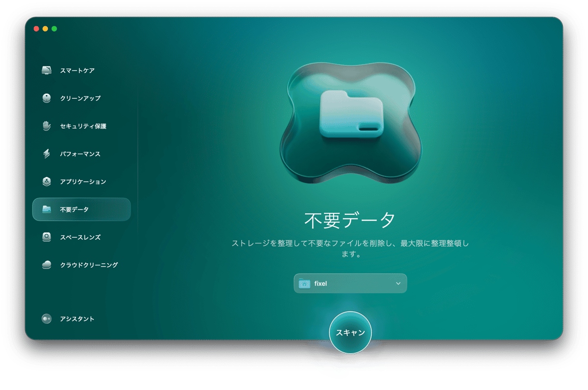Select the Cloud Cleaning cloud icon
588x390 pixels.
click(x=46, y=265)
